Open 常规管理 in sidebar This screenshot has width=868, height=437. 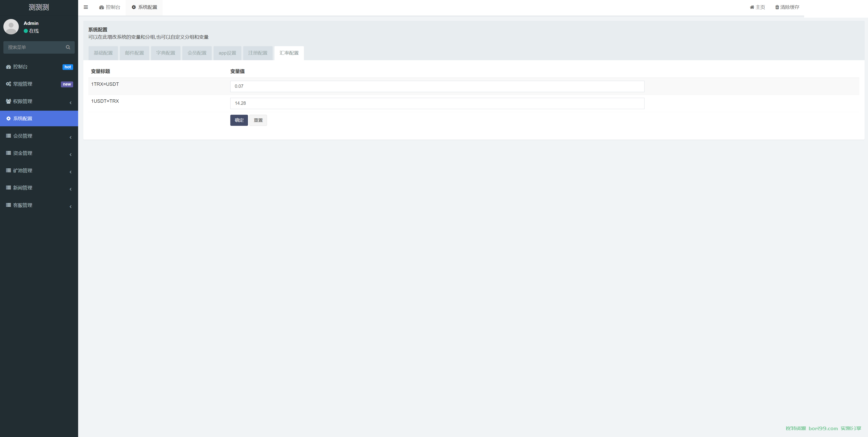(x=23, y=84)
